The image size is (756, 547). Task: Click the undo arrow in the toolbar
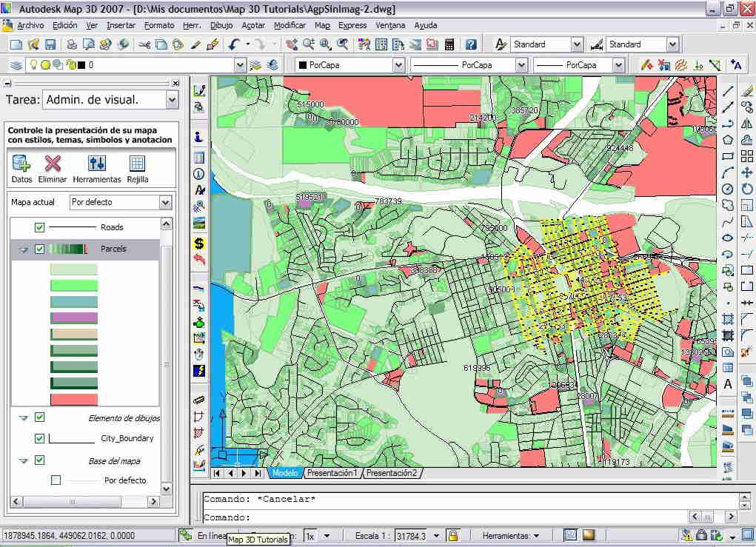(x=234, y=44)
